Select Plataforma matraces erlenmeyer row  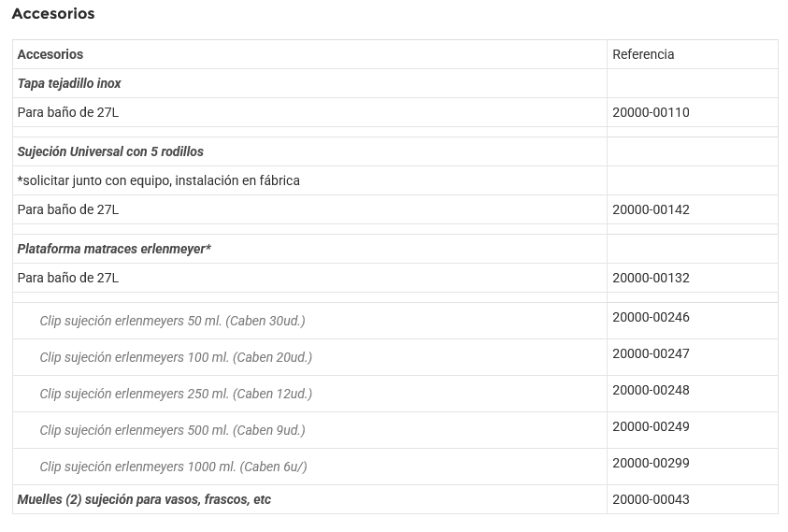114,249
